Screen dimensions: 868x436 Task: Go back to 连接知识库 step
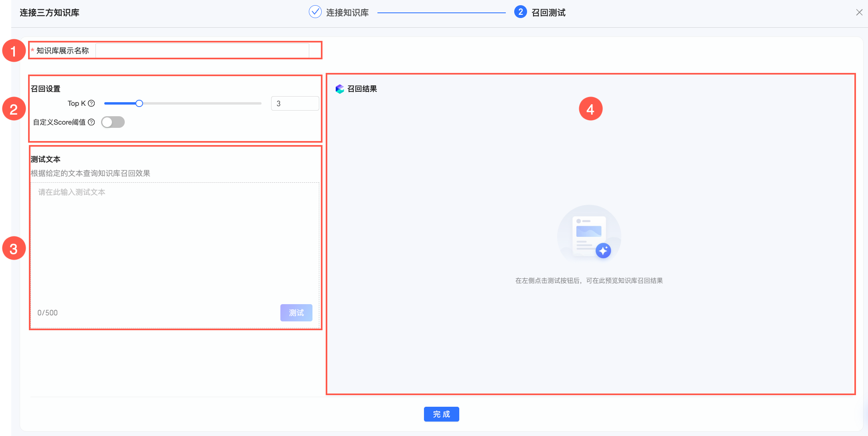click(x=347, y=12)
